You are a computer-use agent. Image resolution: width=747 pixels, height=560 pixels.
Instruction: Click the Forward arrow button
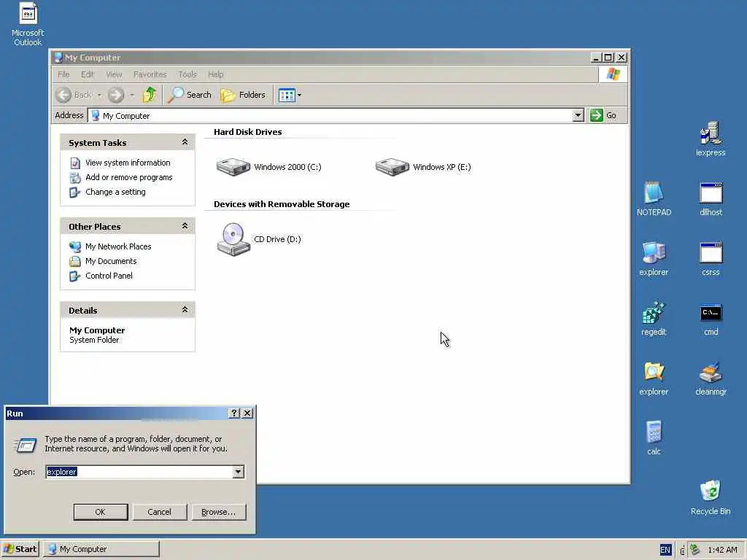[116, 95]
